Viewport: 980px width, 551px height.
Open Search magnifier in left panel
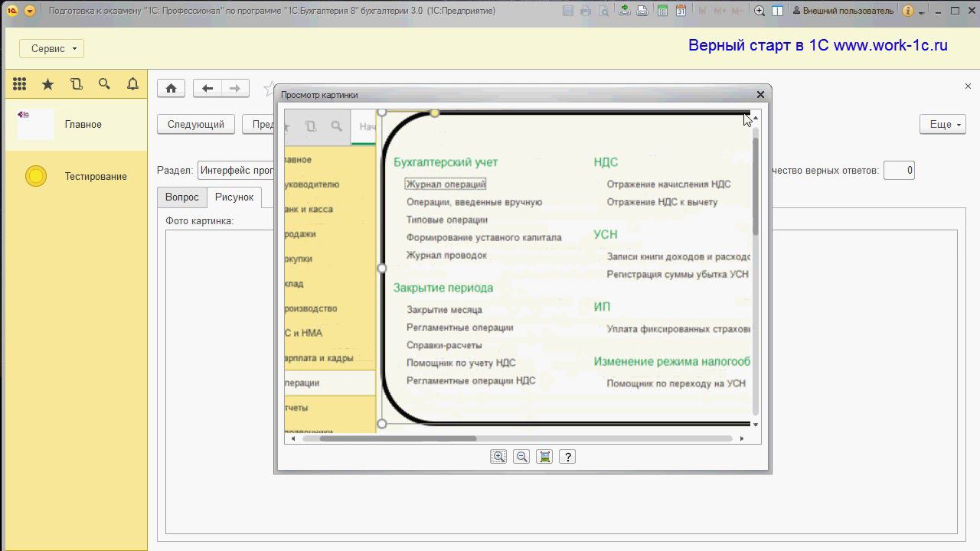tap(104, 84)
